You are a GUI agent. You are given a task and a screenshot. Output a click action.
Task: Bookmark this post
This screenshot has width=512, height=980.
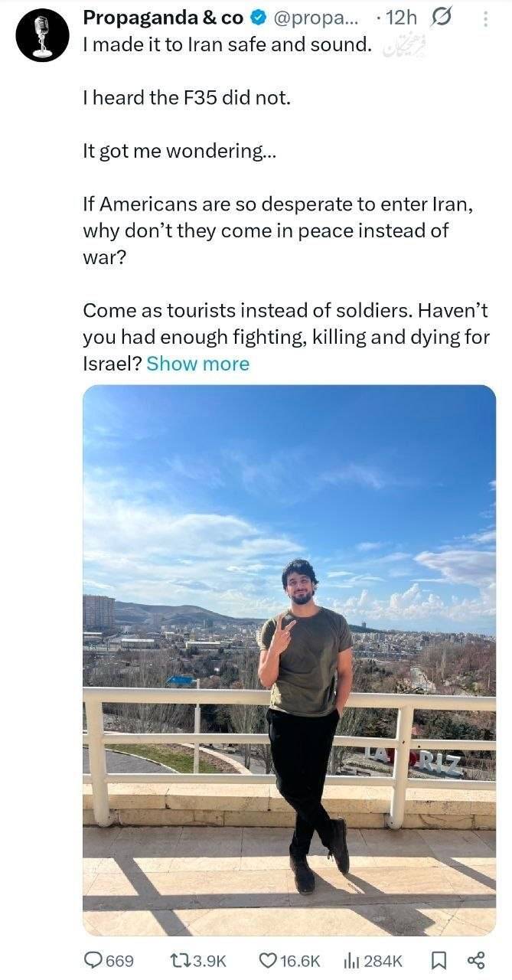point(439,960)
